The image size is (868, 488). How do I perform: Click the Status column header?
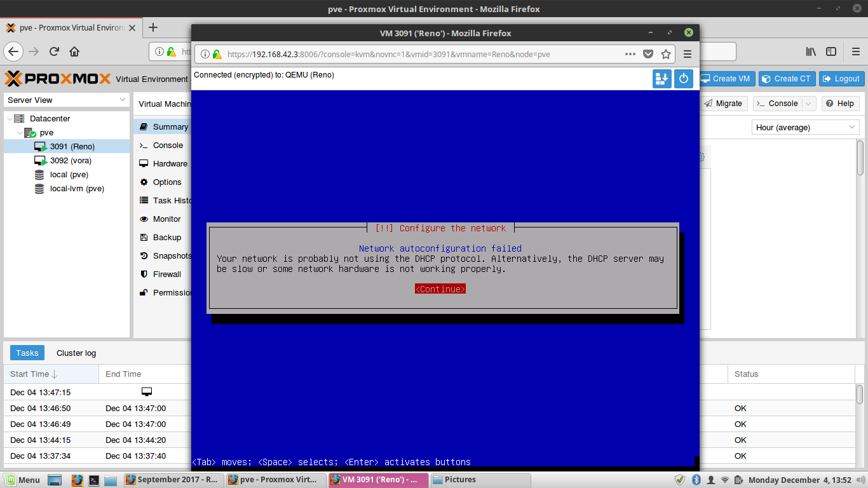coord(791,374)
